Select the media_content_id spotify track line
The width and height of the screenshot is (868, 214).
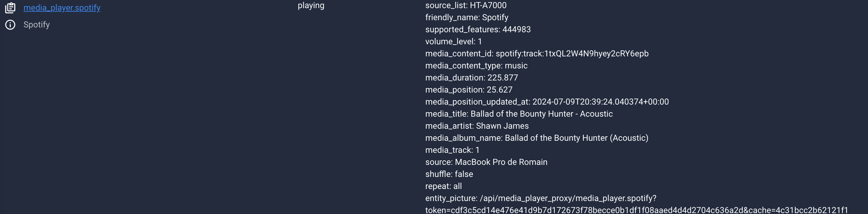(x=537, y=54)
